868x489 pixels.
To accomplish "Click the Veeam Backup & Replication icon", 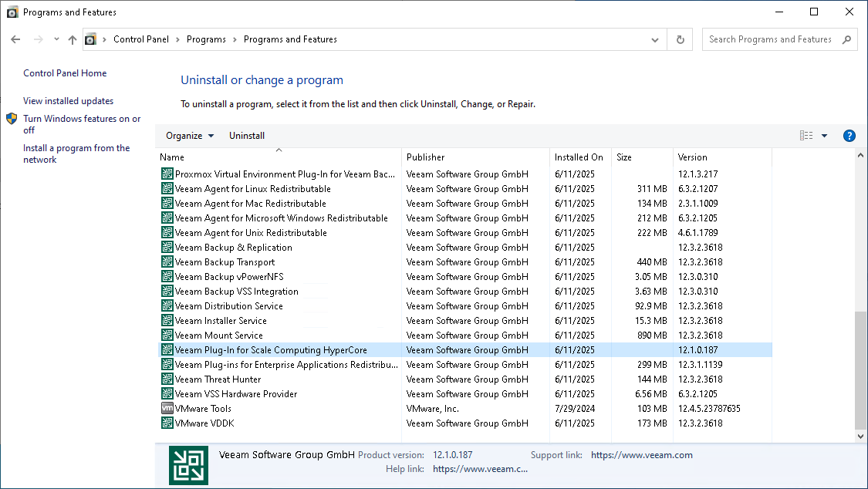I will 167,248.
